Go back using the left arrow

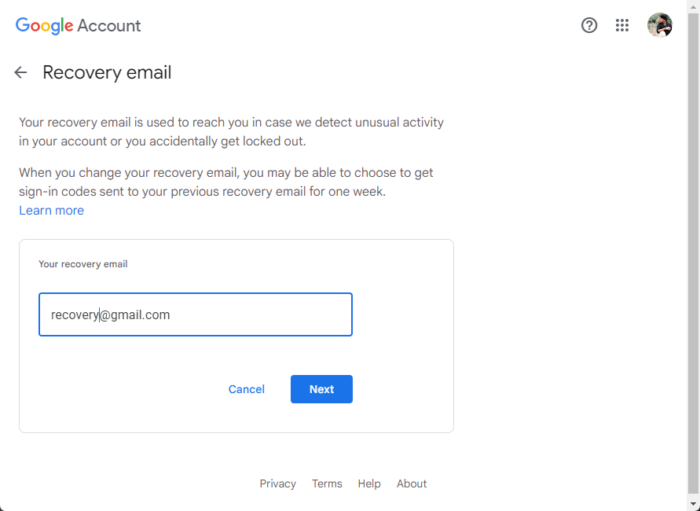pos(20,73)
